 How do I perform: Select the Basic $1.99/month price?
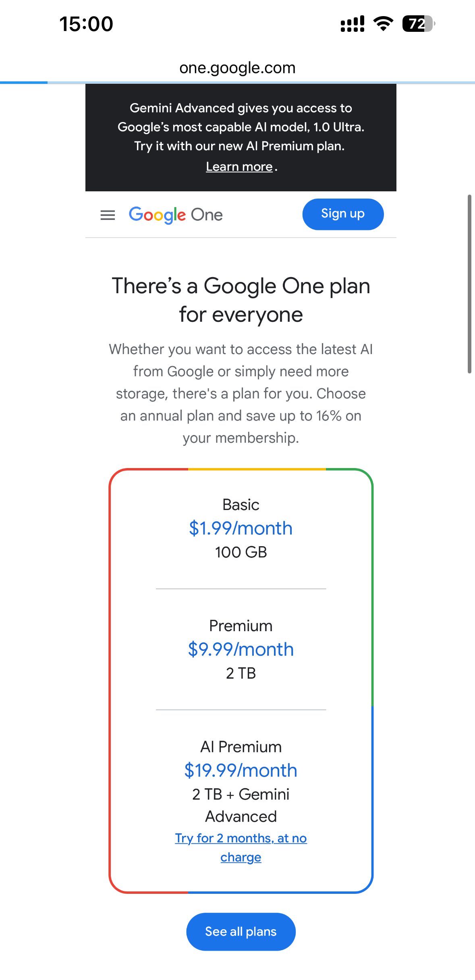(x=241, y=528)
